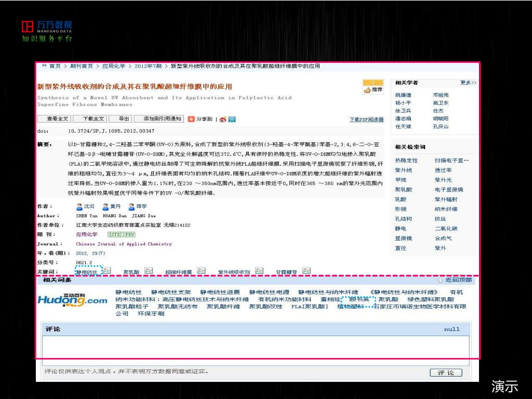Open related entry 聚乳酸无纺布
The image size is (532, 399).
click(178, 307)
